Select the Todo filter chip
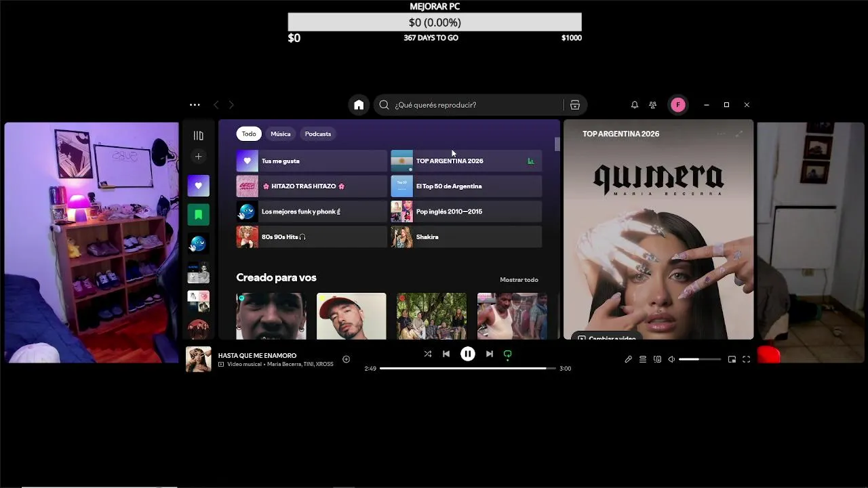The width and height of the screenshot is (868, 488). point(249,134)
